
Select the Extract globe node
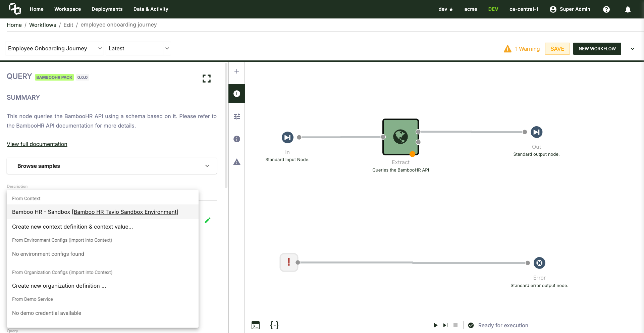pyautogui.click(x=400, y=137)
